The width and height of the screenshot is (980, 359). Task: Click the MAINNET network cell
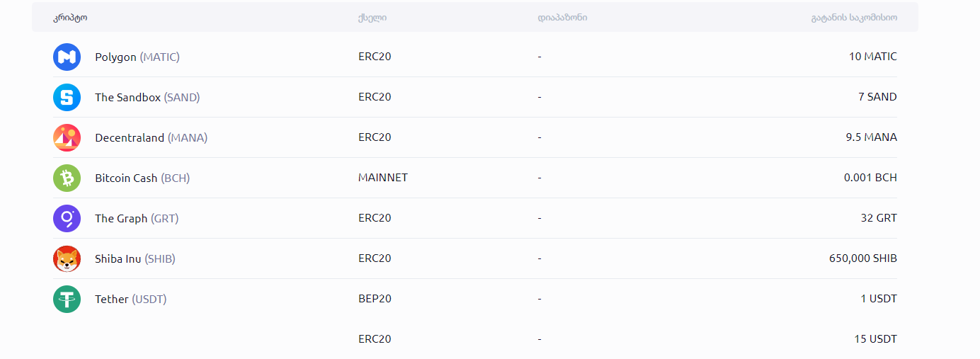pos(383,178)
